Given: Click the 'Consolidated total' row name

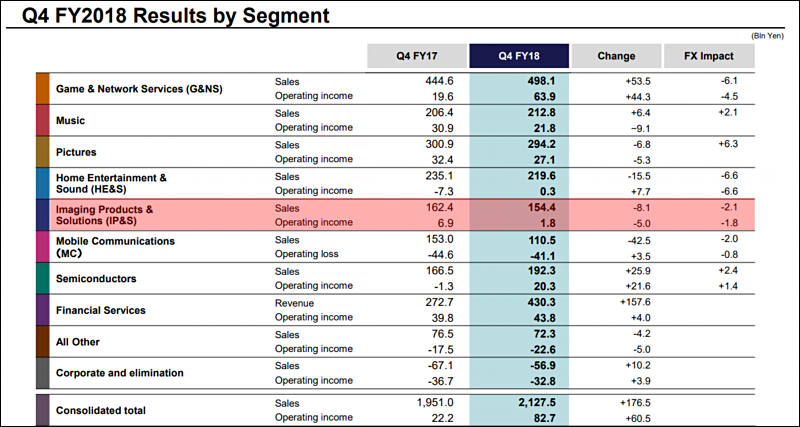Looking at the screenshot, I should 101,410.
